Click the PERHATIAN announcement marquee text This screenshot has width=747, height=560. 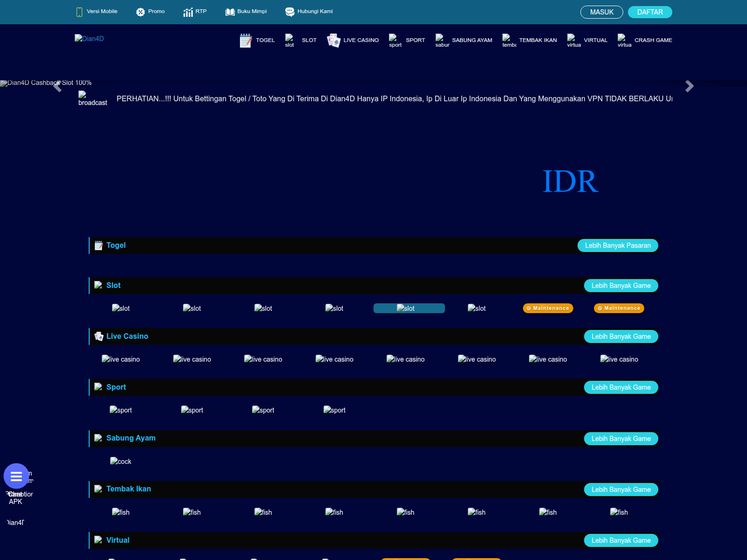click(x=395, y=98)
